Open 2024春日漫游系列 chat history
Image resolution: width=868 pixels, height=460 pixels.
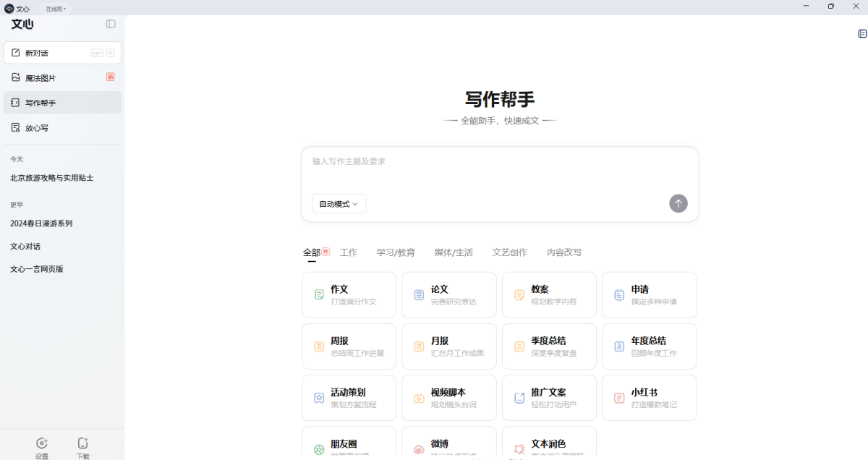coord(41,223)
